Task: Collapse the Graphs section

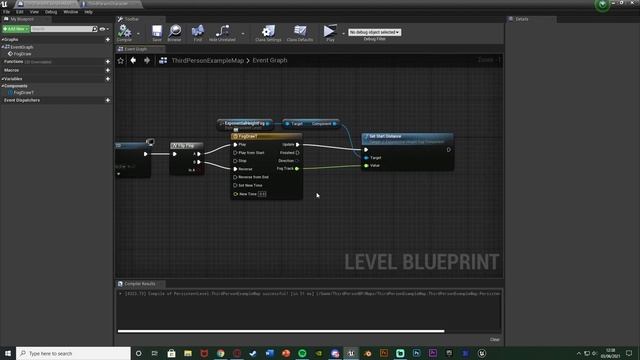Action: point(2,40)
